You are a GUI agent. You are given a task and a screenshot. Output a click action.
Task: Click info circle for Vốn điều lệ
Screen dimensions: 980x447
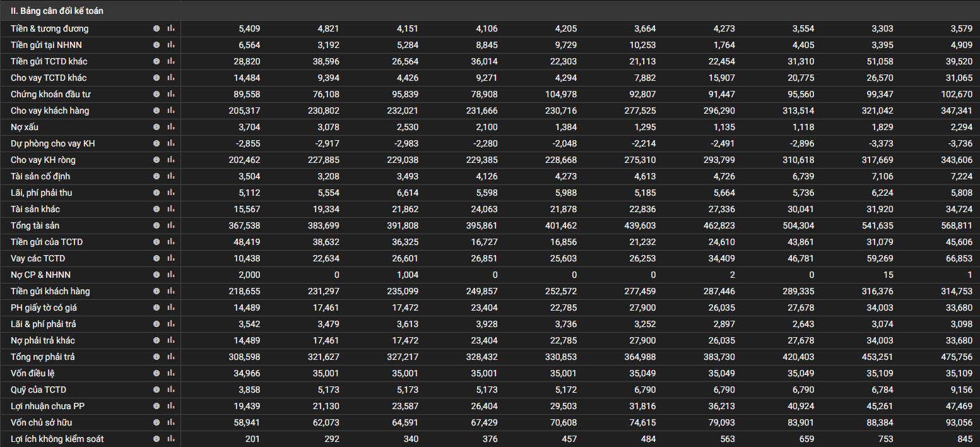156,373
